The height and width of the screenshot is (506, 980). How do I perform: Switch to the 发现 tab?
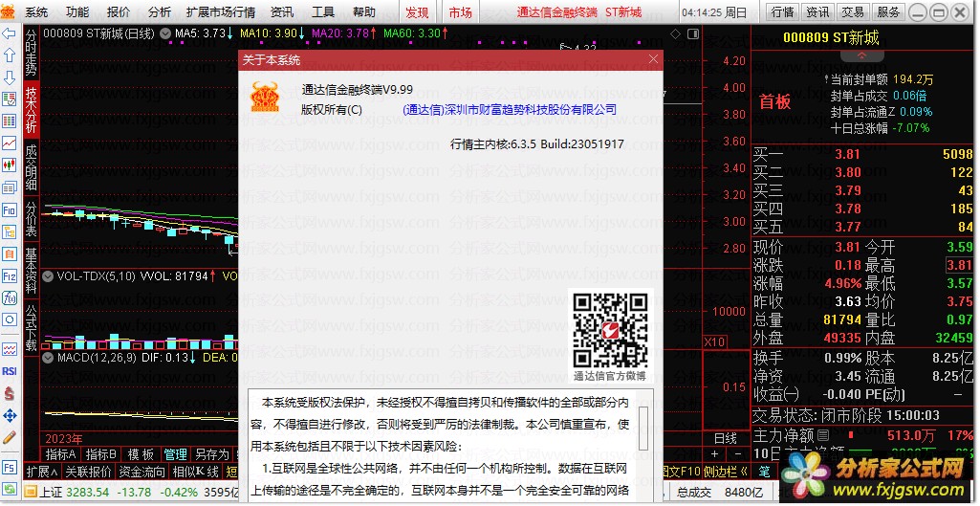pos(417,11)
